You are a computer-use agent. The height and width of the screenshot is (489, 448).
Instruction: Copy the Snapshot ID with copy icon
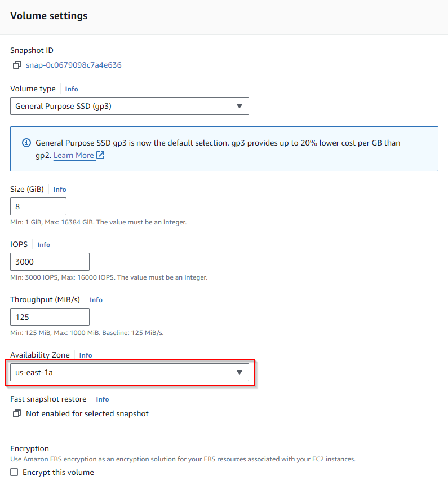[x=17, y=65]
